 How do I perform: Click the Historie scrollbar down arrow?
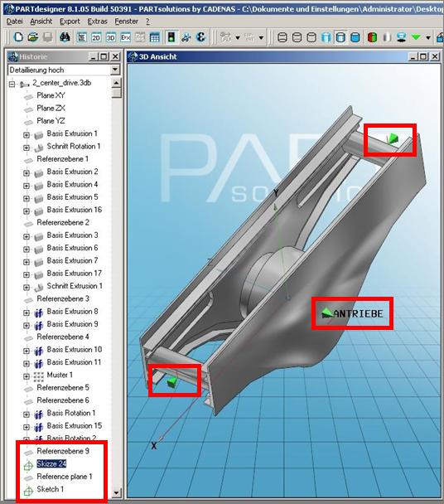116,492
